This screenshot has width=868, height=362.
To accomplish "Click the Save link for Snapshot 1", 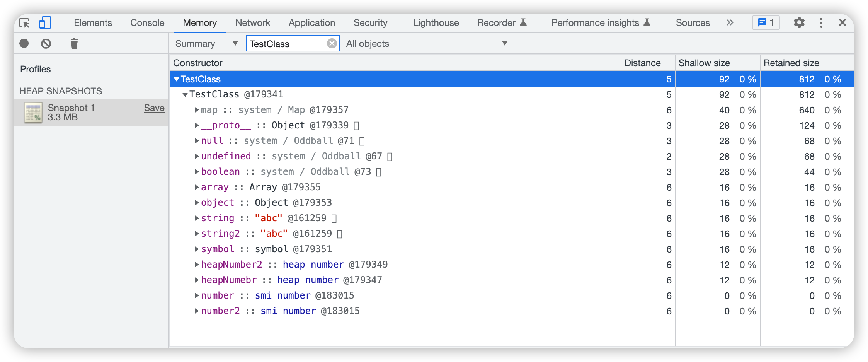I will click(x=154, y=108).
